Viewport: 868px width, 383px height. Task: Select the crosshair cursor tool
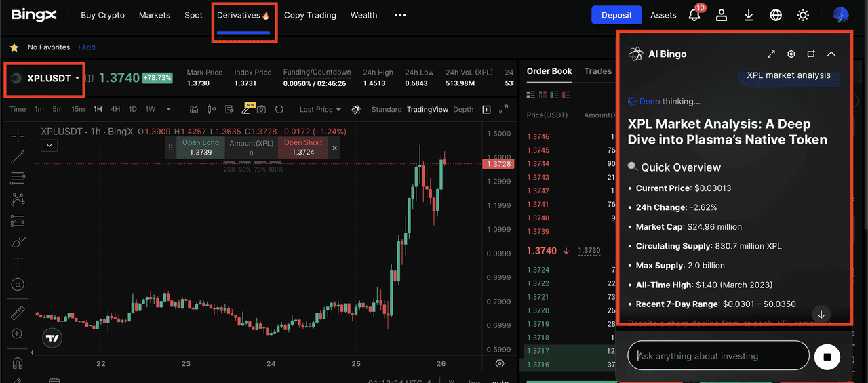click(x=18, y=136)
